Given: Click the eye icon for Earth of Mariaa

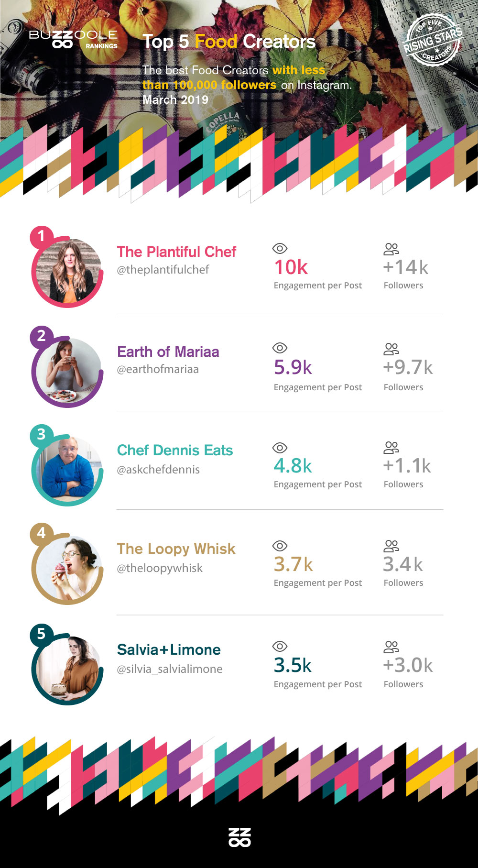Looking at the screenshot, I should (280, 348).
